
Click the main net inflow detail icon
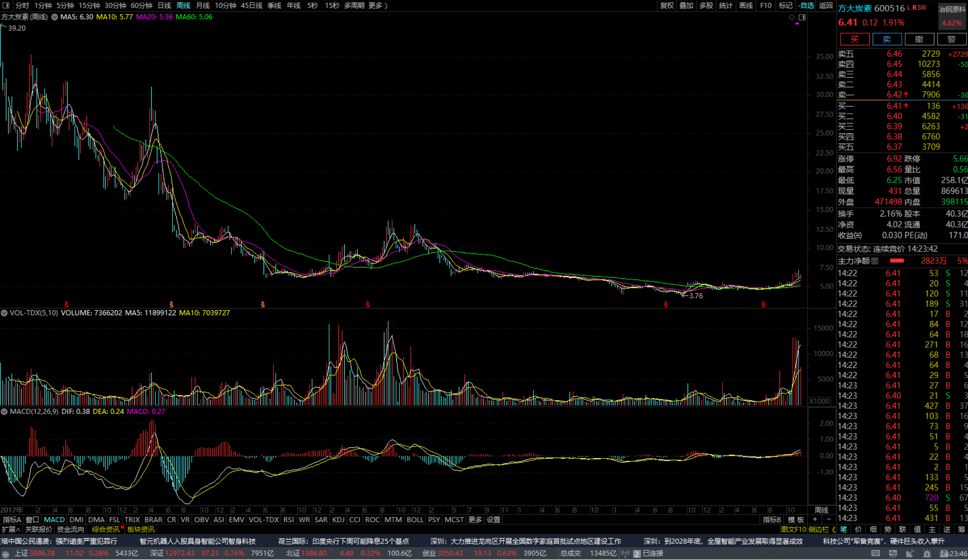point(875,261)
